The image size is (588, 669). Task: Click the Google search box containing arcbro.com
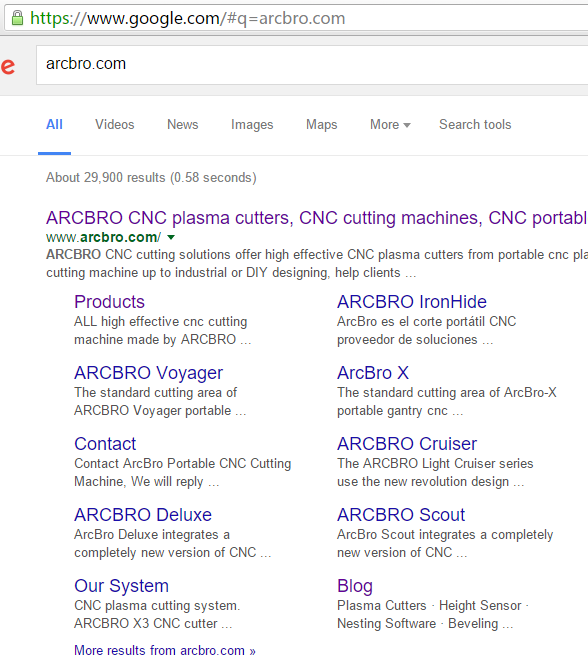tap(312, 65)
